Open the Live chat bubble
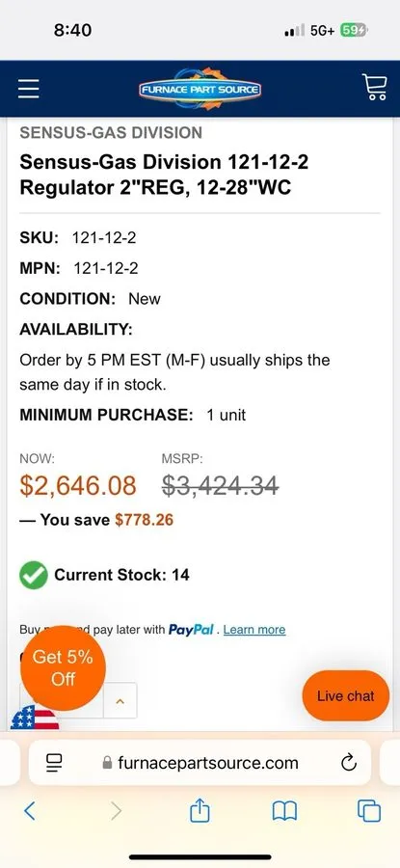 pos(346,695)
